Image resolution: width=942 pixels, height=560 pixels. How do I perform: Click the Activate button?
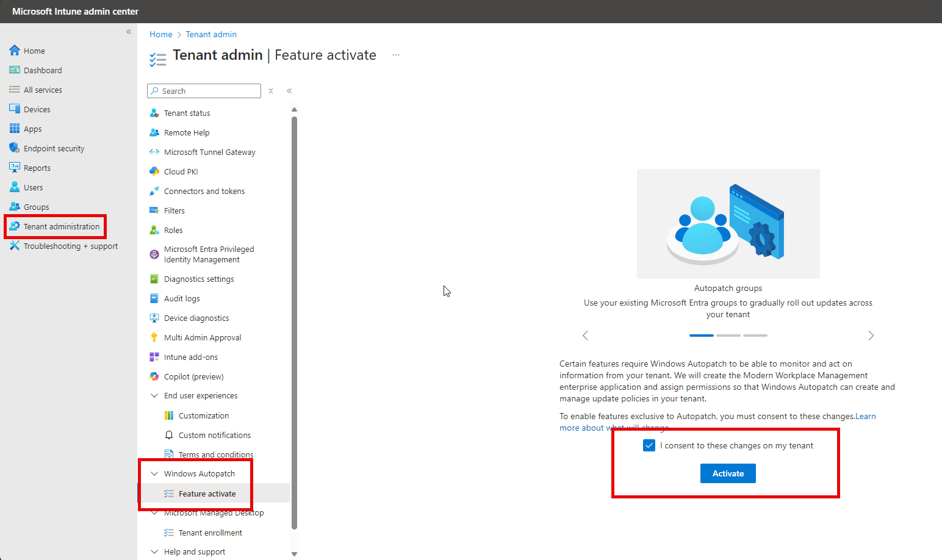[728, 473]
